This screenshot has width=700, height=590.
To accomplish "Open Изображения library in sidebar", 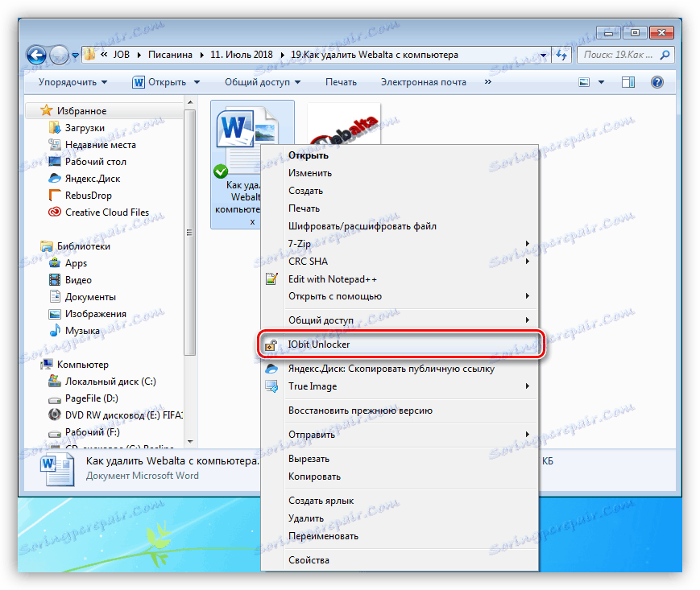I will [96, 314].
